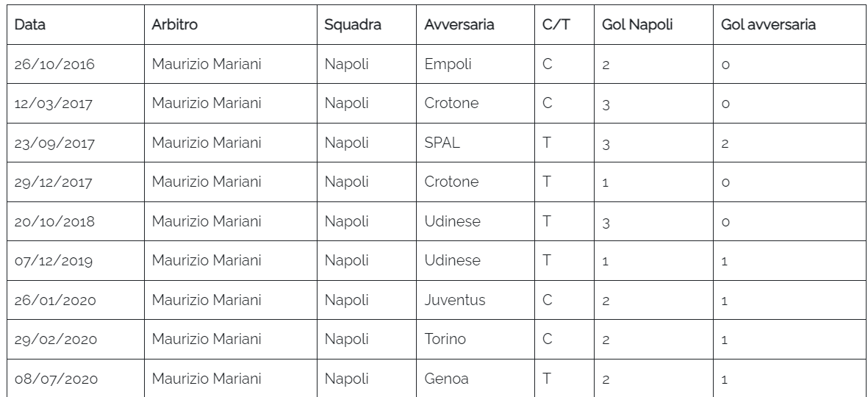Image resolution: width=868 pixels, height=397 pixels.
Task: Click the Gol avversaria column header
Action: 769,24
